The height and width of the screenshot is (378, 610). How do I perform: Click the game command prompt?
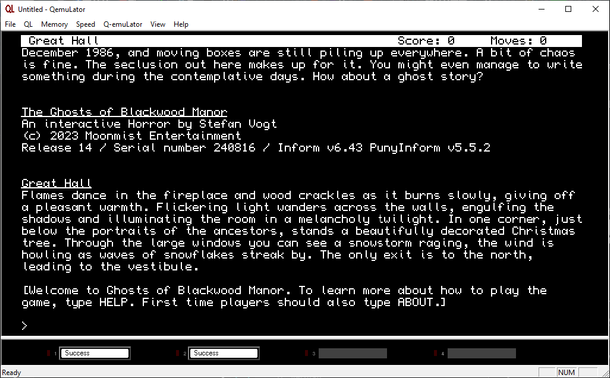(25, 326)
